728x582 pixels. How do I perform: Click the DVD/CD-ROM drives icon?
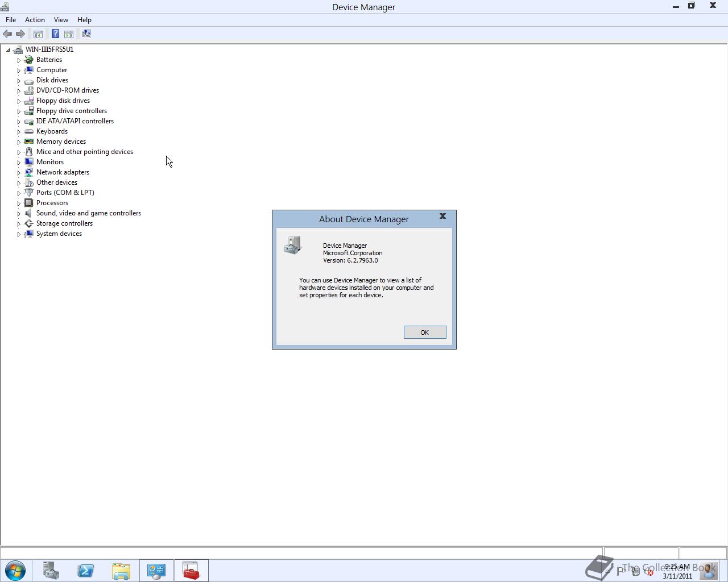point(29,90)
